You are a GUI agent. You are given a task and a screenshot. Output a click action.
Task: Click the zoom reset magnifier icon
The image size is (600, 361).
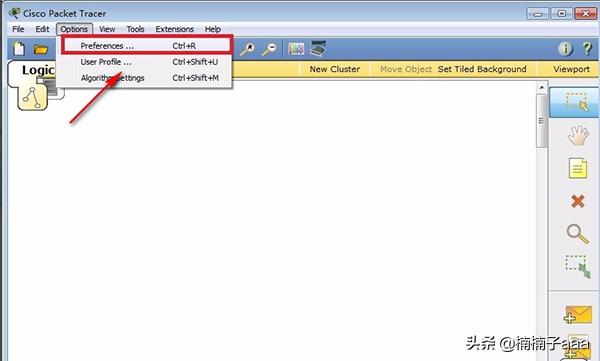coord(247,49)
